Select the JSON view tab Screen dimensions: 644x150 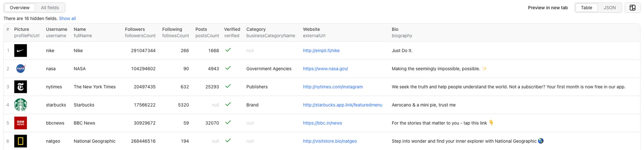(610, 8)
